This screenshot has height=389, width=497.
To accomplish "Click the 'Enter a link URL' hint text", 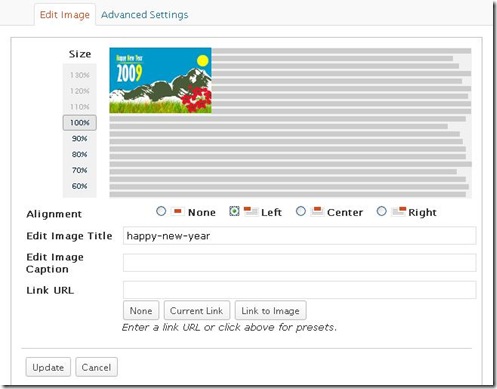I will (x=229, y=327).
